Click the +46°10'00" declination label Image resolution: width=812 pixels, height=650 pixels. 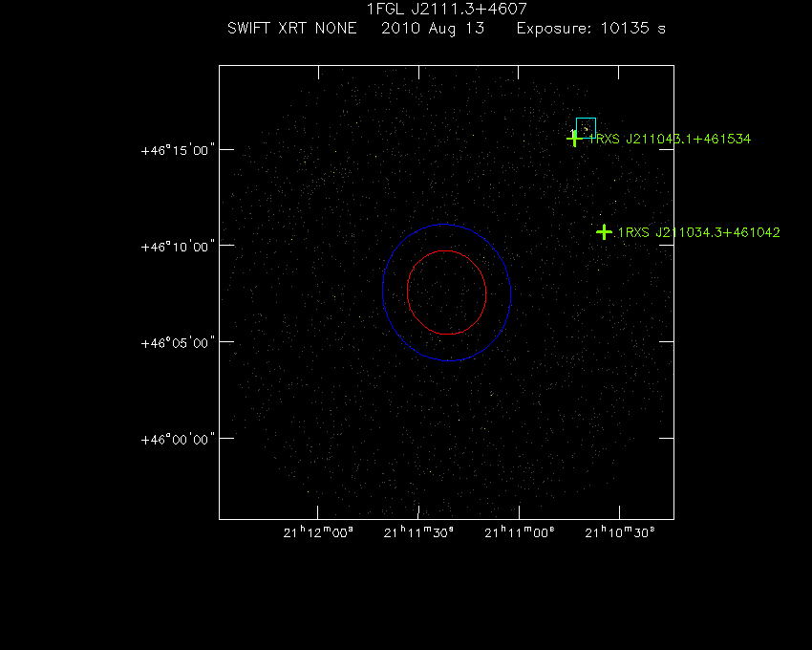[x=178, y=247]
